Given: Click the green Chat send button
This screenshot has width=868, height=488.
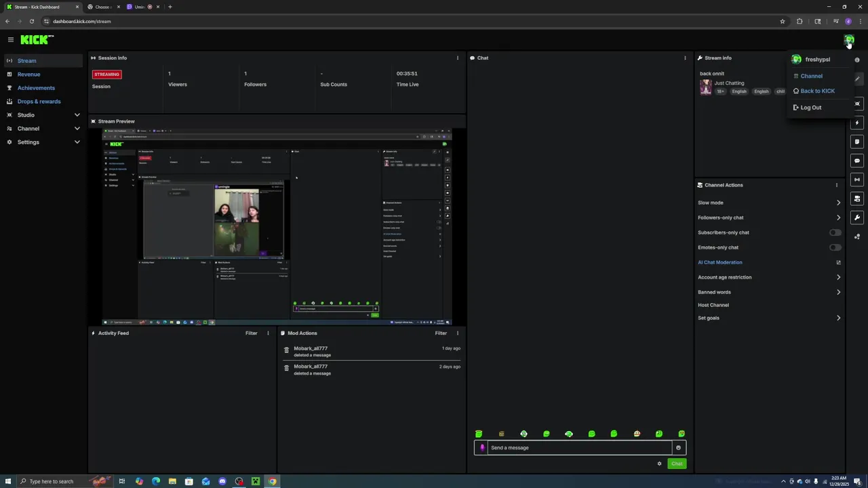Looking at the screenshot, I should 677,464.
